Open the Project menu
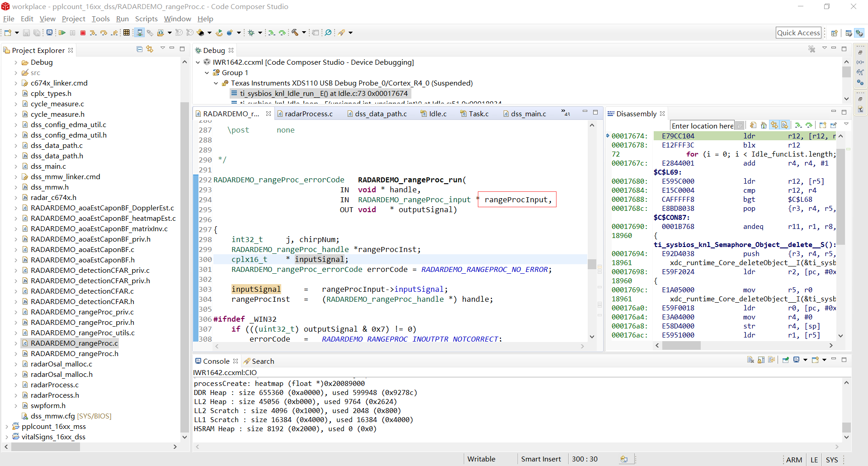This screenshot has width=868, height=466. [x=73, y=19]
